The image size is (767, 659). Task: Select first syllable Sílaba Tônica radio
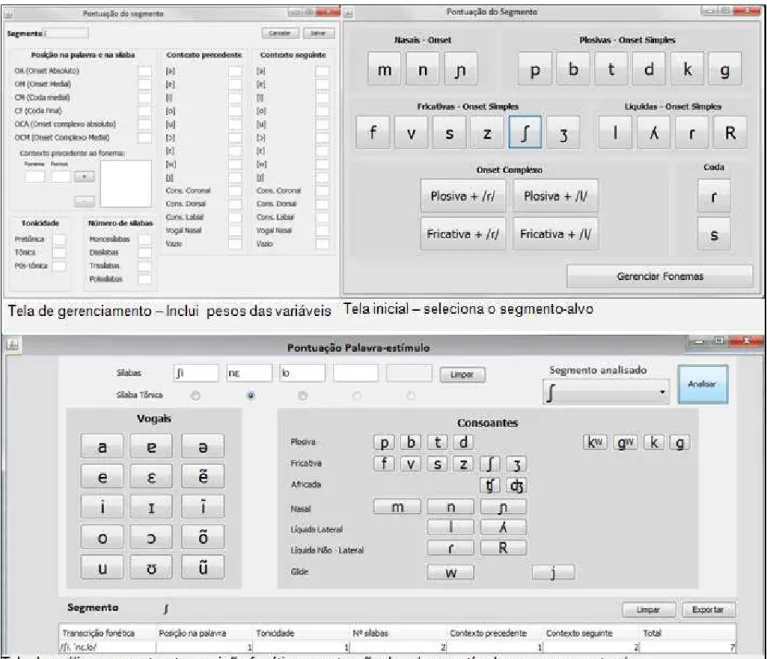coord(196,395)
